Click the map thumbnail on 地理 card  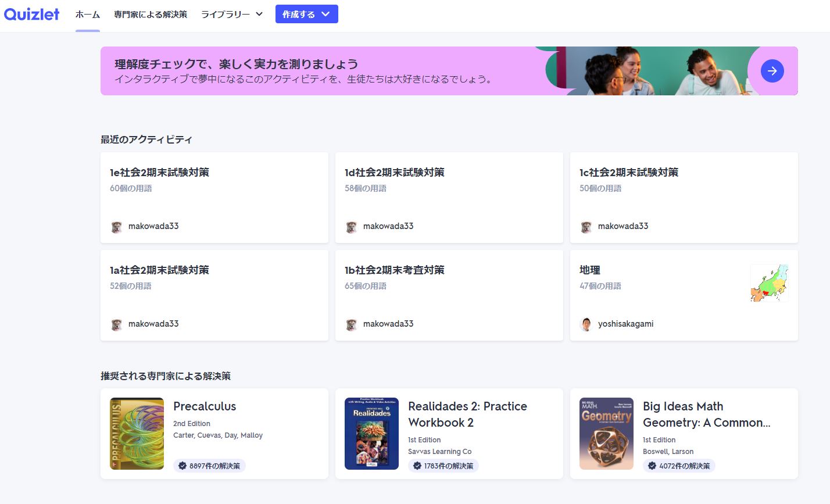[x=768, y=283]
